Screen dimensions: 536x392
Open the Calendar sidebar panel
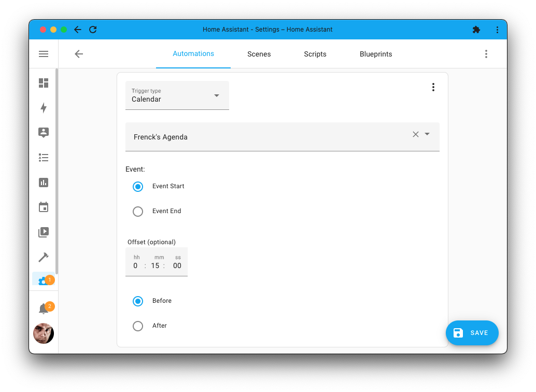pyautogui.click(x=44, y=207)
